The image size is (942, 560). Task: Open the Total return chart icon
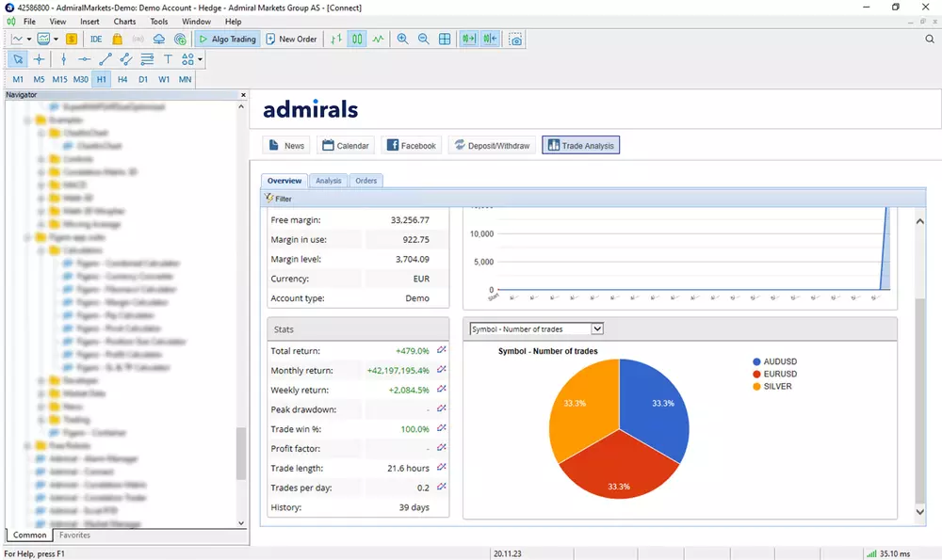(x=442, y=350)
